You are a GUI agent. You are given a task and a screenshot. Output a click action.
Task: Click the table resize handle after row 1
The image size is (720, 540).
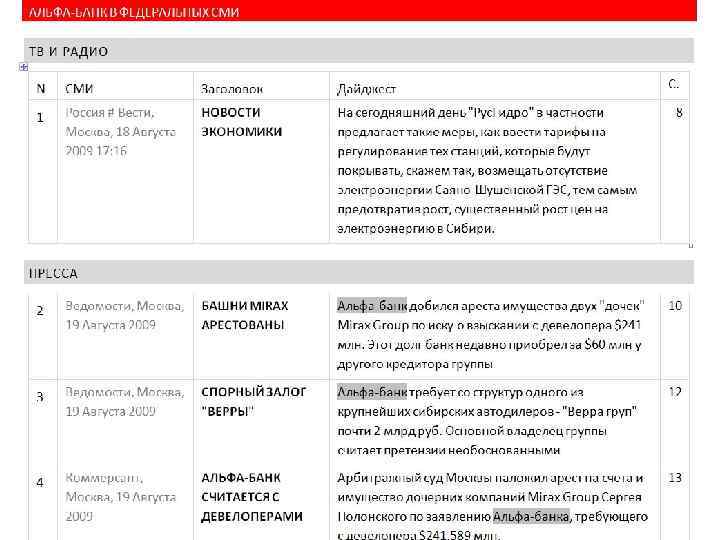click(x=690, y=246)
